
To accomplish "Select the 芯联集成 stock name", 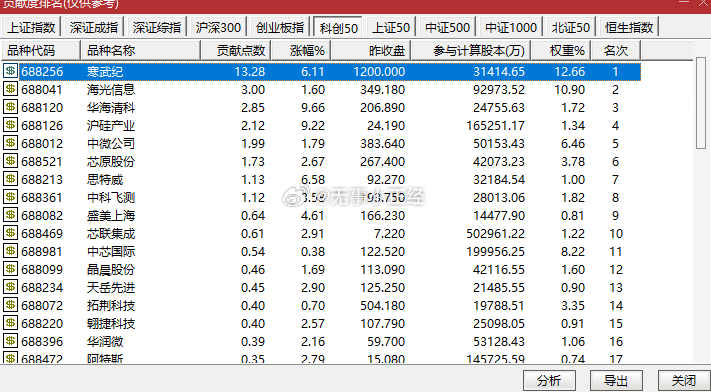I will [111, 233].
